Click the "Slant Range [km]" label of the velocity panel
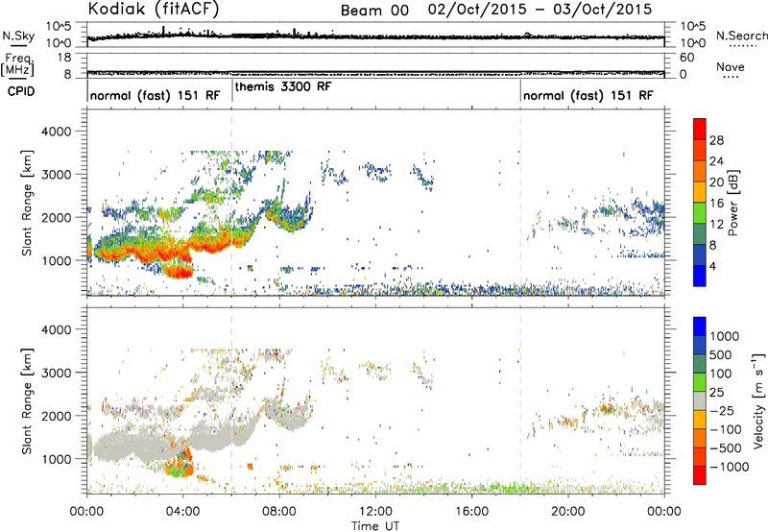This screenshot has width=768, height=532. (x=27, y=401)
